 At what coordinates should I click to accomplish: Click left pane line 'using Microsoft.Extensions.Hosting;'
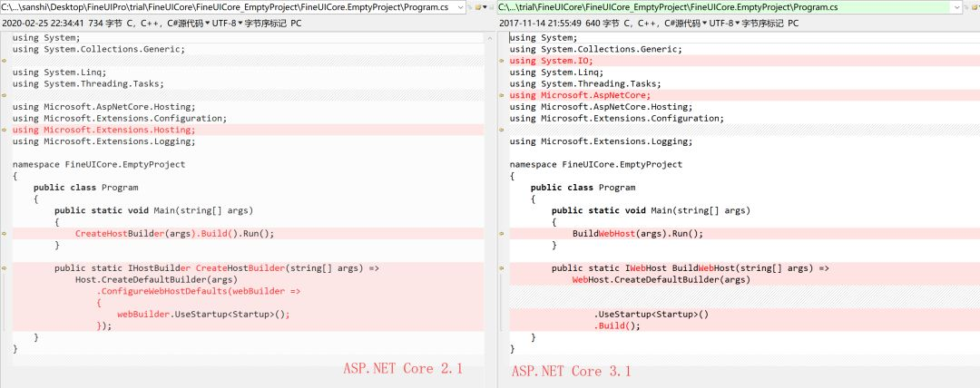pyautogui.click(x=103, y=130)
